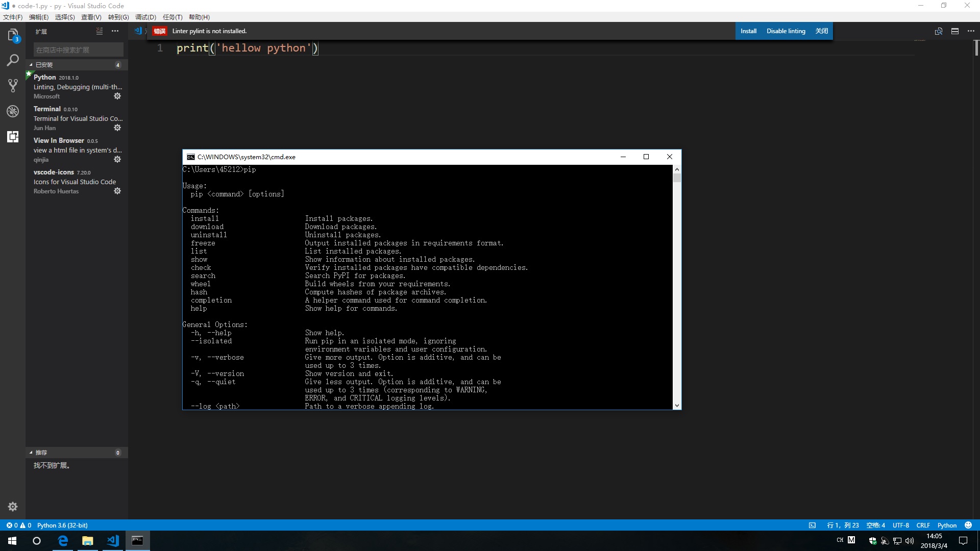The image size is (980, 551).
Task: Click the cmd window scrollbar down arrow
Action: click(x=677, y=406)
